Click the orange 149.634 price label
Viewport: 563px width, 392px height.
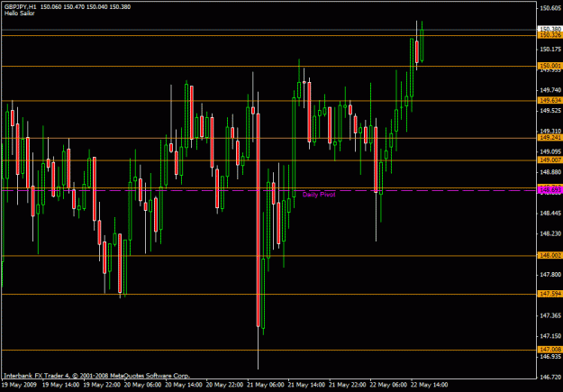pos(549,101)
